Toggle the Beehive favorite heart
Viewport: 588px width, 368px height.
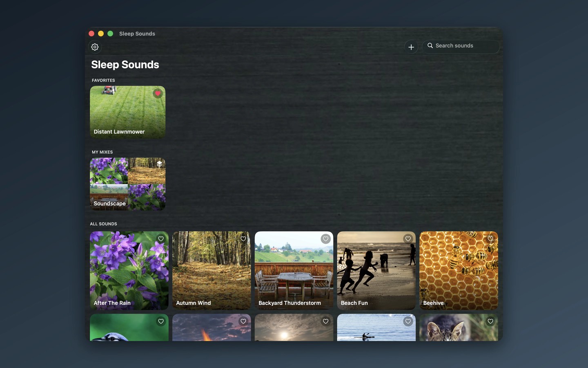pos(490,239)
